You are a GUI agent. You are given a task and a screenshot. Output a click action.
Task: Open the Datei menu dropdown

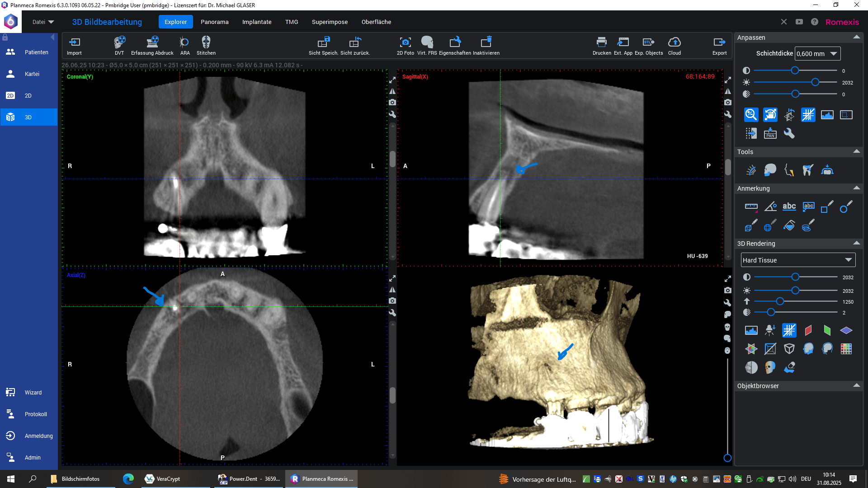[43, 22]
